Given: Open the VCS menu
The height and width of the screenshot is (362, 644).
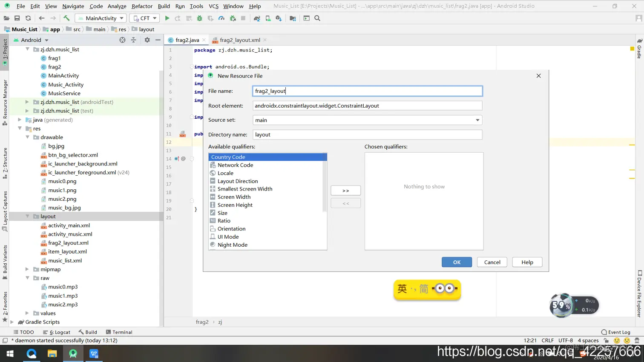Looking at the screenshot, I should pos(213,6).
